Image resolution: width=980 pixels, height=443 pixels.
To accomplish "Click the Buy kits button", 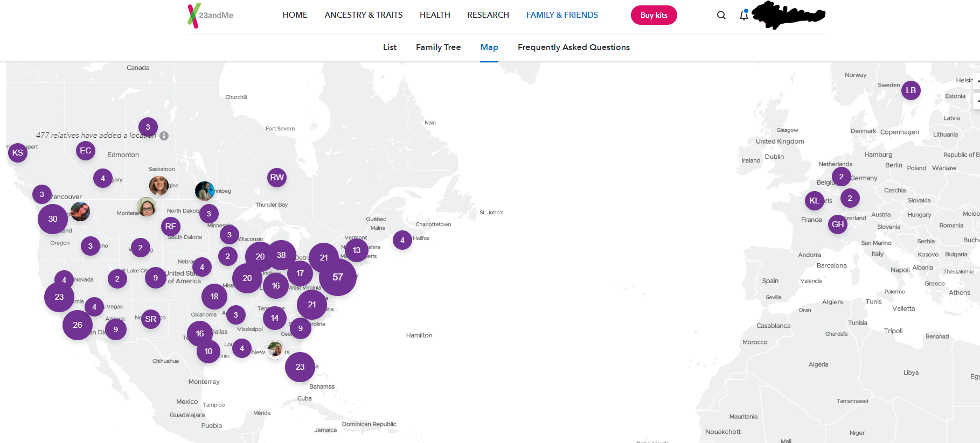I will [654, 15].
